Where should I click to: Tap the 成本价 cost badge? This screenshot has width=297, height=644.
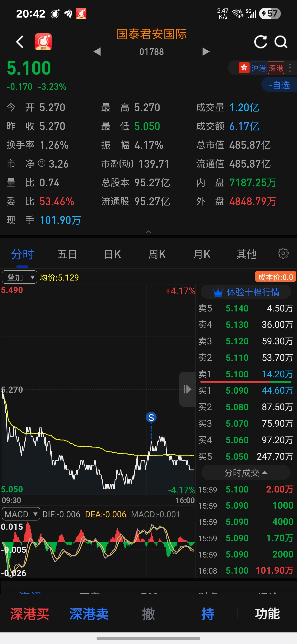click(x=275, y=277)
